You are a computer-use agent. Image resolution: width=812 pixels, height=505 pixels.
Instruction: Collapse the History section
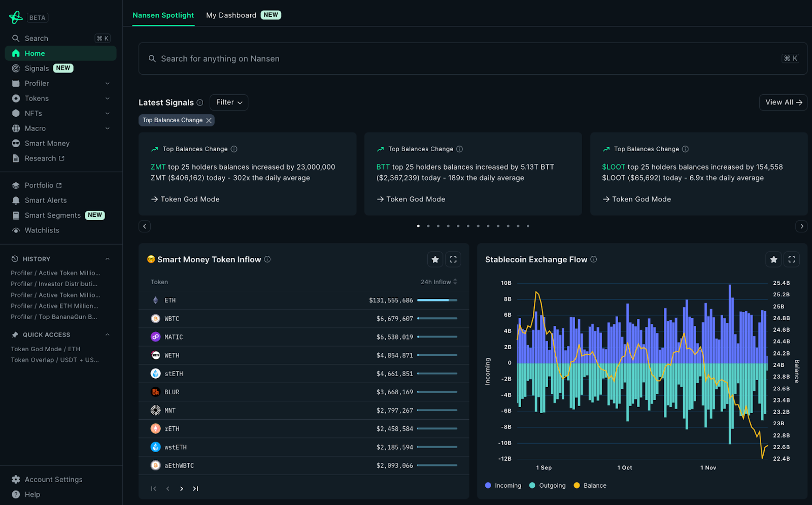click(x=108, y=259)
